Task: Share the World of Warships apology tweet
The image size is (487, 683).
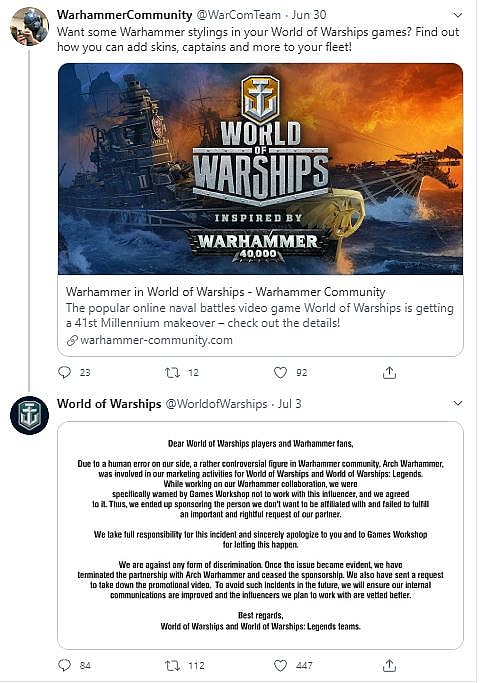Action: click(389, 665)
